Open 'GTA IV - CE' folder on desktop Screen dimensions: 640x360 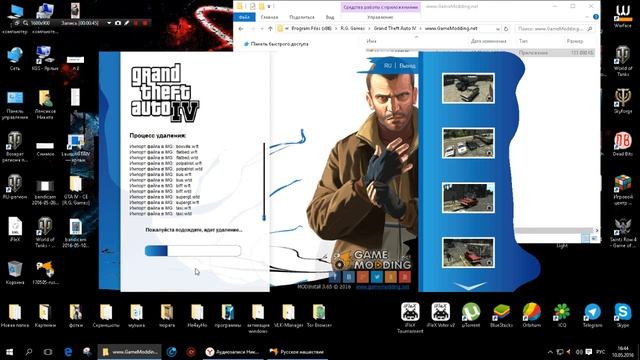click(x=76, y=191)
